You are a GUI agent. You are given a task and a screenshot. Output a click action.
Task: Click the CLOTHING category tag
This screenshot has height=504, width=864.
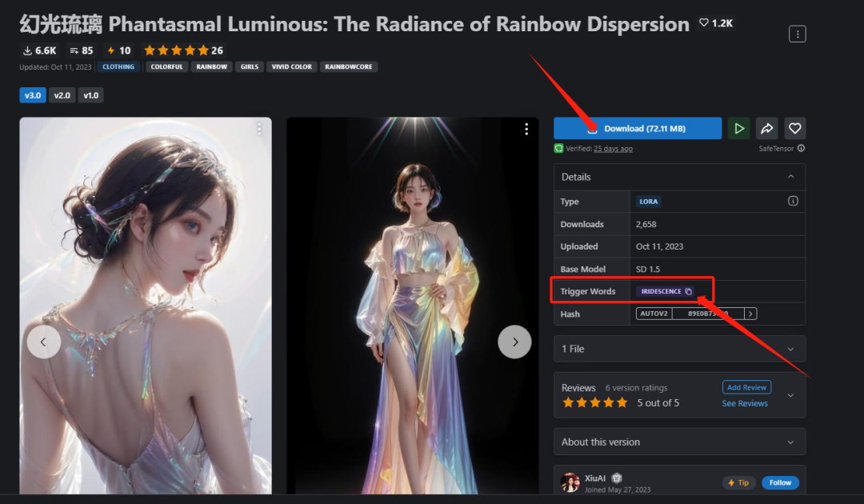(x=118, y=66)
